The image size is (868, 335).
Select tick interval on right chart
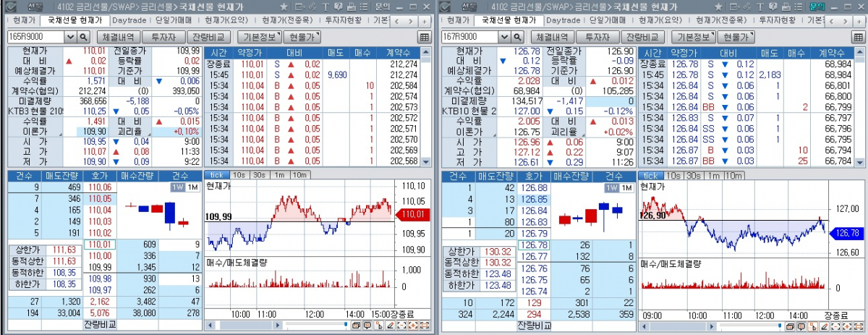[652, 175]
